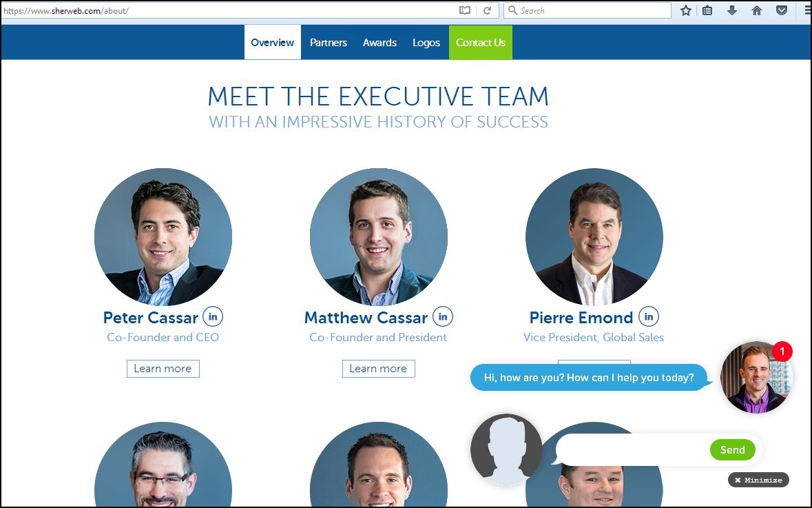The height and width of the screenshot is (508, 812).
Task: Send the chat message
Action: click(732, 450)
